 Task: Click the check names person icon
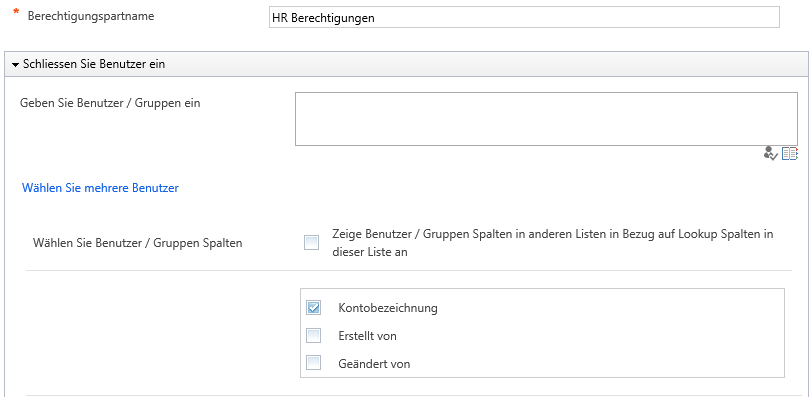[770, 153]
